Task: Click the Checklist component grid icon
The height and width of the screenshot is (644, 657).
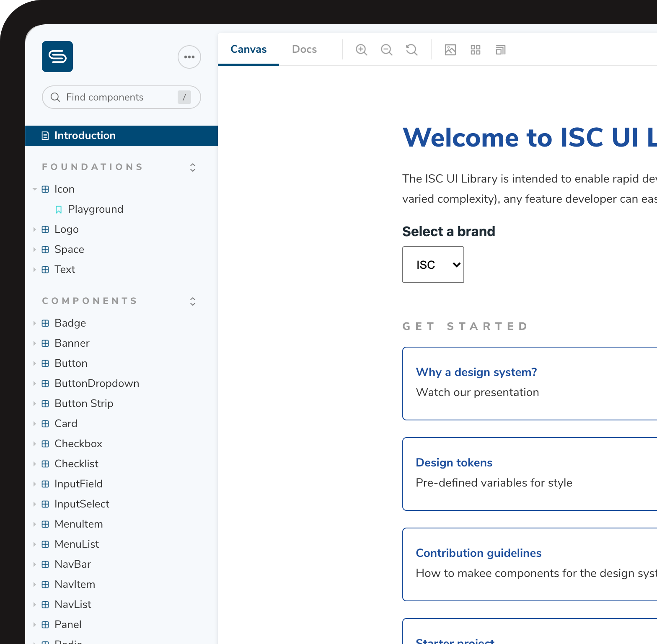Action: tap(45, 464)
